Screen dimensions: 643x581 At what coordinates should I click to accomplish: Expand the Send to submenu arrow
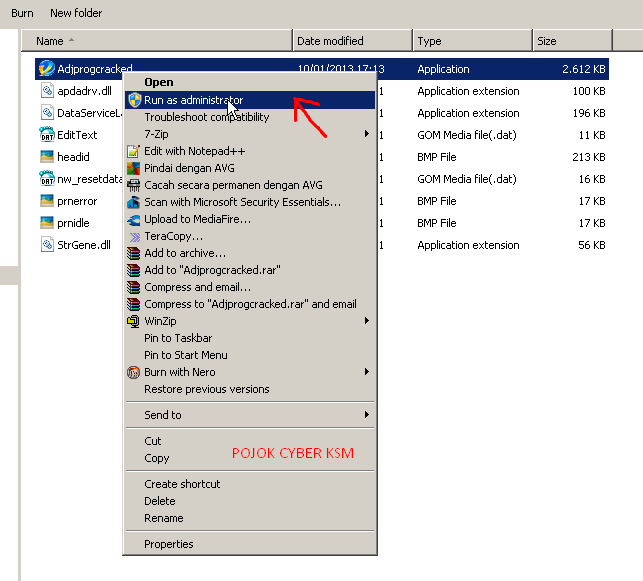coord(367,415)
